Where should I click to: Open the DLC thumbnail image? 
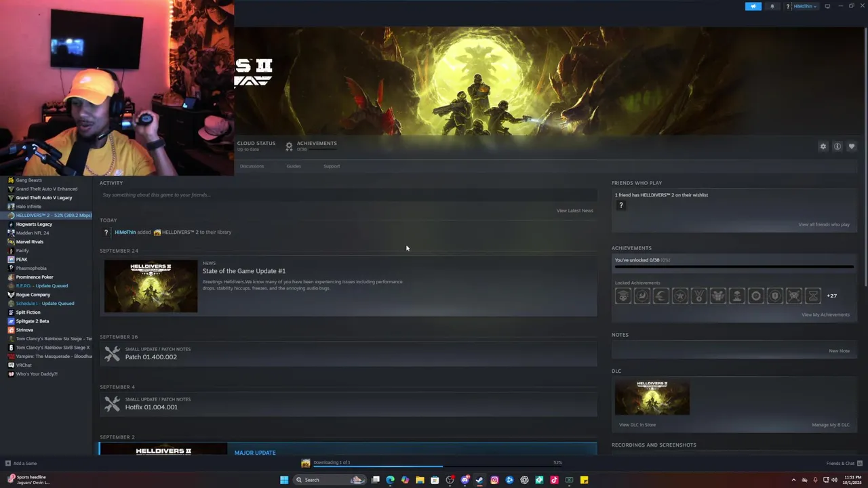pos(652,397)
